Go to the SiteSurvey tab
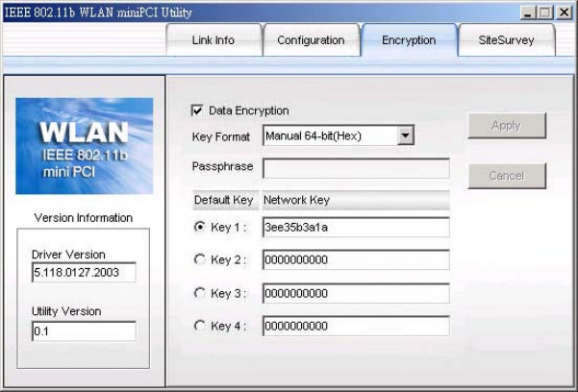This screenshot has width=578, height=392. [x=506, y=39]
